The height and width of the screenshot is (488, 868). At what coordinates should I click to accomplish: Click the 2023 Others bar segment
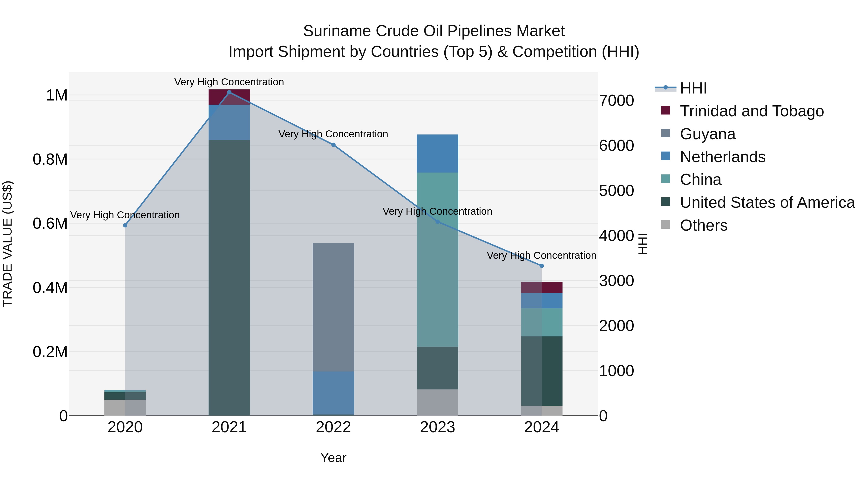tap(438, 402)
